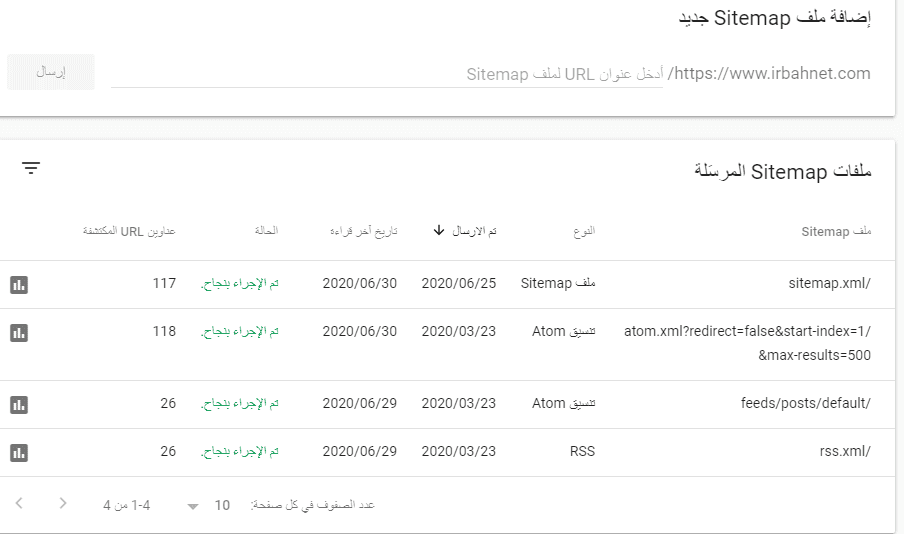
Task: Click the النوع type column header
Action: point(582,231)
